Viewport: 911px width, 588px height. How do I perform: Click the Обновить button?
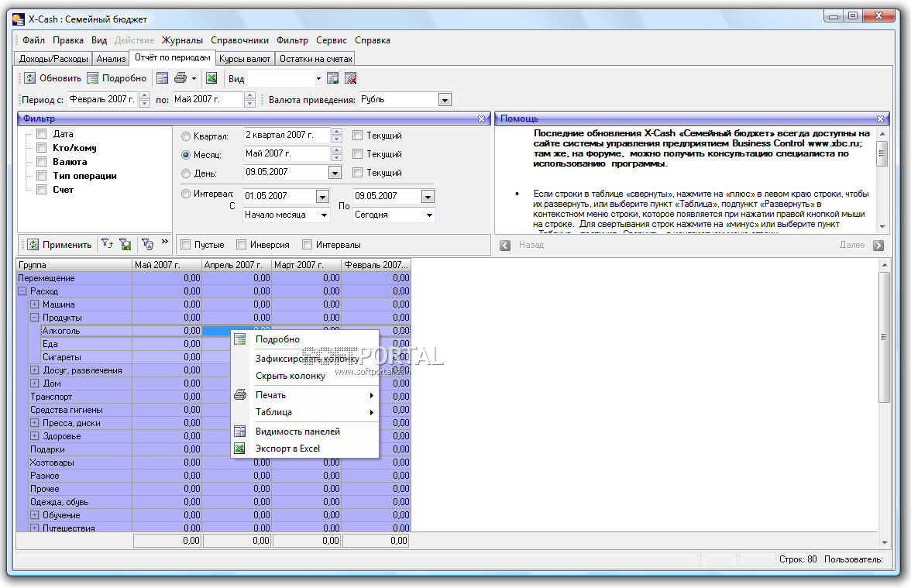tap(53, 78)
